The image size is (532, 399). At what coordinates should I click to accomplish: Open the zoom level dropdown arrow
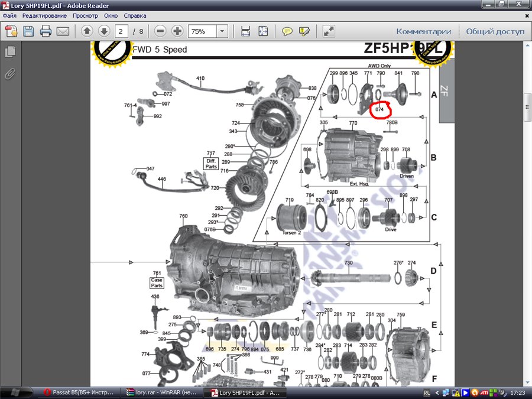click(x=222, y=31)
